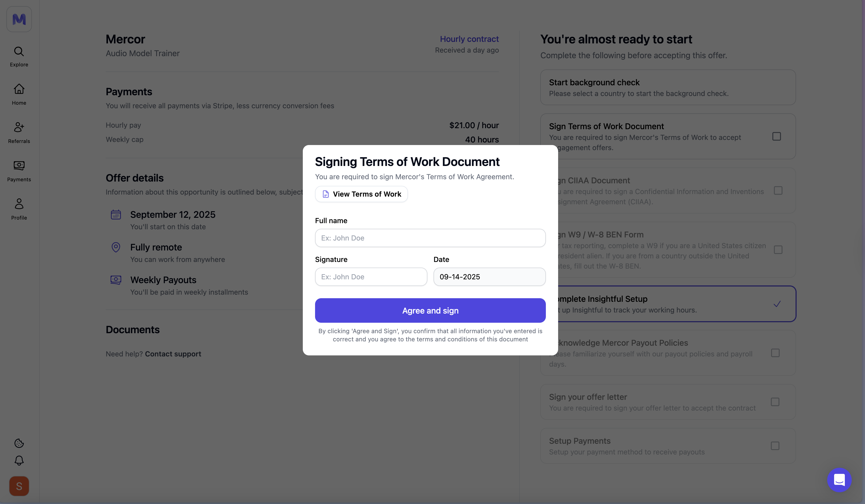Click the location pin icon beside Fully remote

[116, 247]
